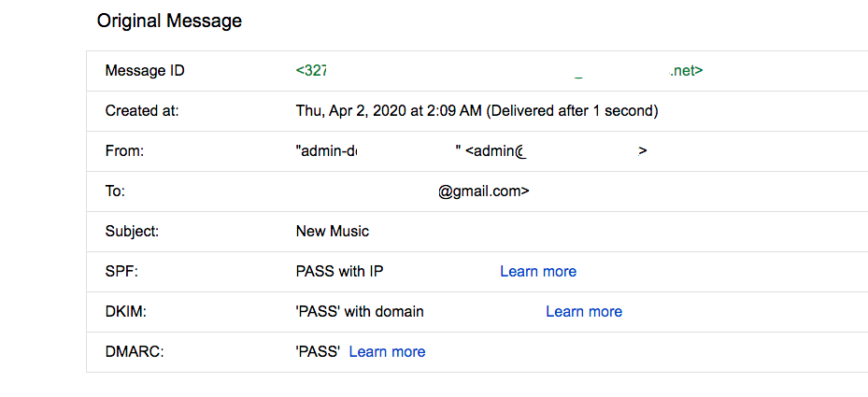Click the Created at: label
This screenshot has width=868, height=397.
click(142, 111)
